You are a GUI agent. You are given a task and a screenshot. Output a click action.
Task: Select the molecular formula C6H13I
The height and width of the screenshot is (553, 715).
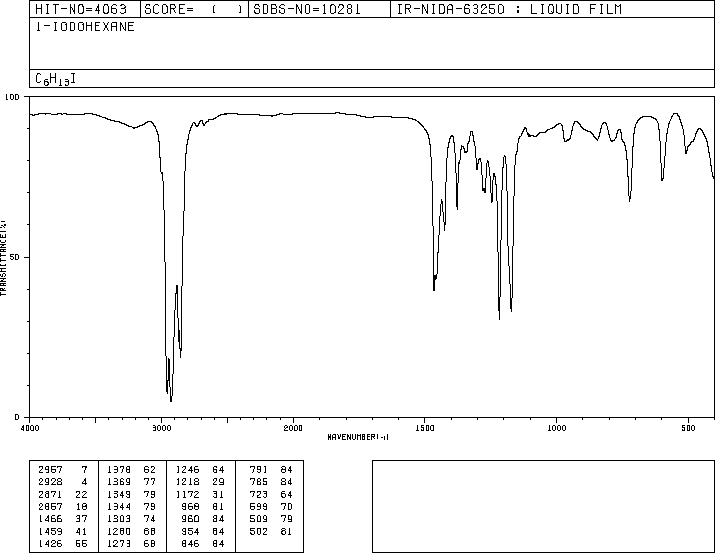pyautogui.click(x=56, y=79)
